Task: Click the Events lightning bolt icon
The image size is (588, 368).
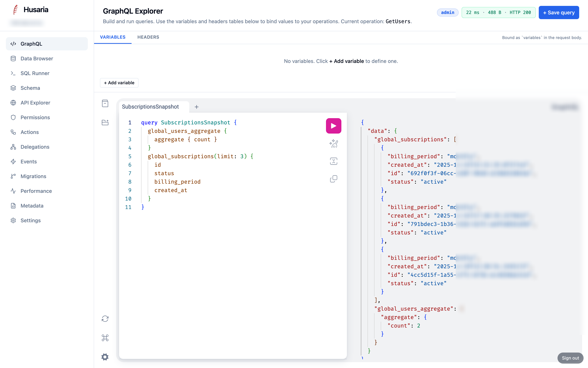Action: 13,162
